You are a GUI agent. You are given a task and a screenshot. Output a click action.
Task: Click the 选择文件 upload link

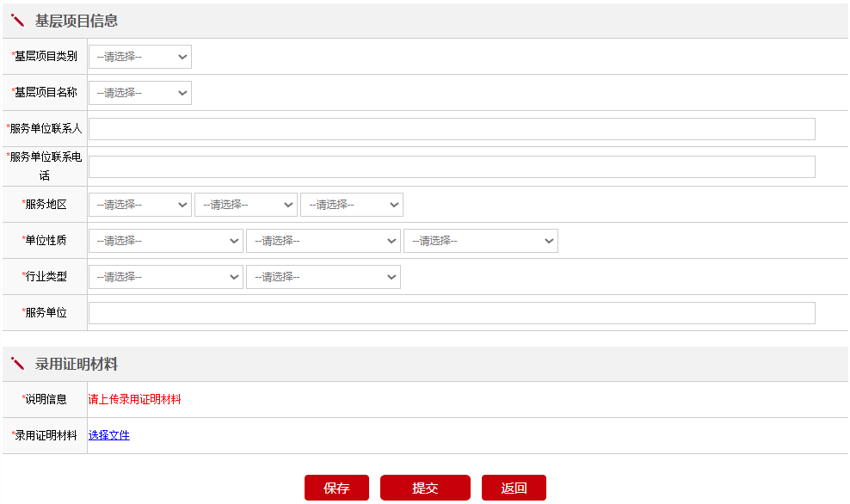[109, 435]
